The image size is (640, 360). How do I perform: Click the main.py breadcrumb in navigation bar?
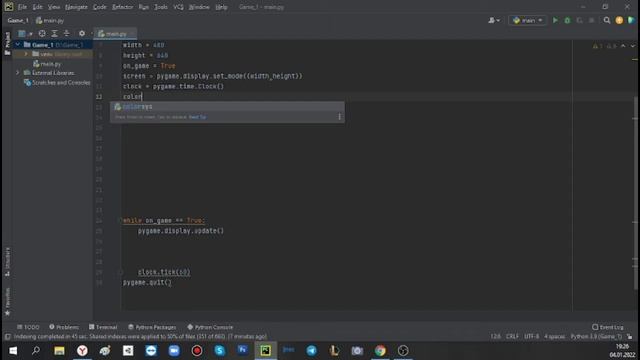(x=50, y=20)
